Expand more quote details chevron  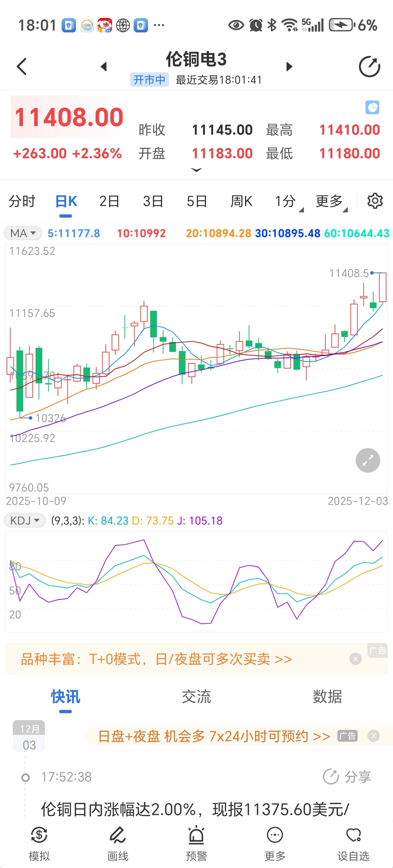click(x=196, y=170)
